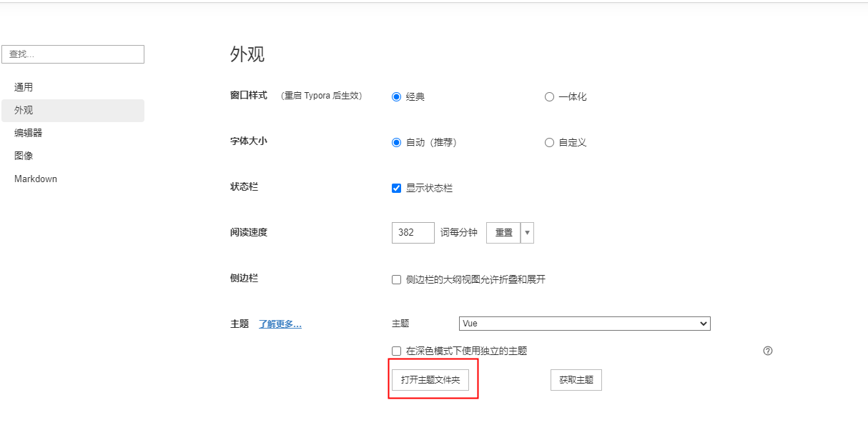Follow the 了解更多 link
Viewport: 868px width, 435px height.
(x=280, y=324)
